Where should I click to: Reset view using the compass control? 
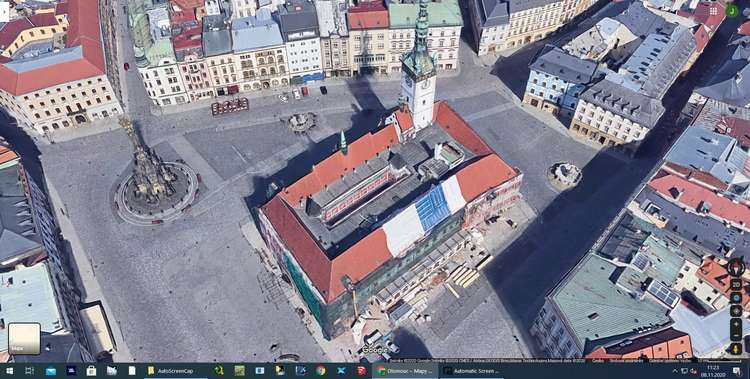736,267
